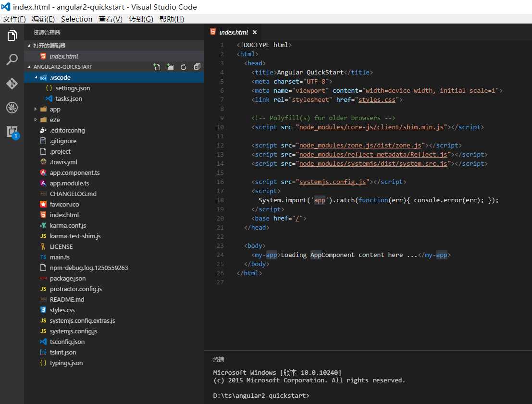Click the terminal prompt D:\ts\angular2-quickstart>
The image size is (532, 404).
click(x=261, y=395)
